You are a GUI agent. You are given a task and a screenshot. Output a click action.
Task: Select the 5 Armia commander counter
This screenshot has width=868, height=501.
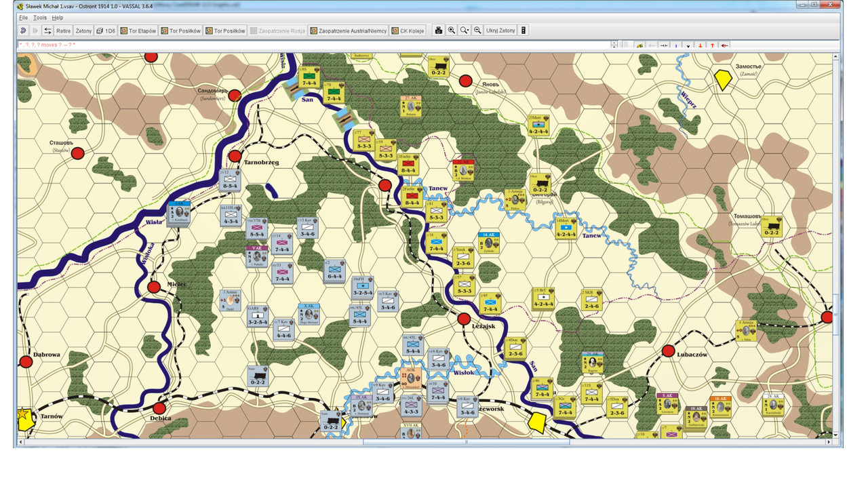pyautogui.click(x=515, y=201)
